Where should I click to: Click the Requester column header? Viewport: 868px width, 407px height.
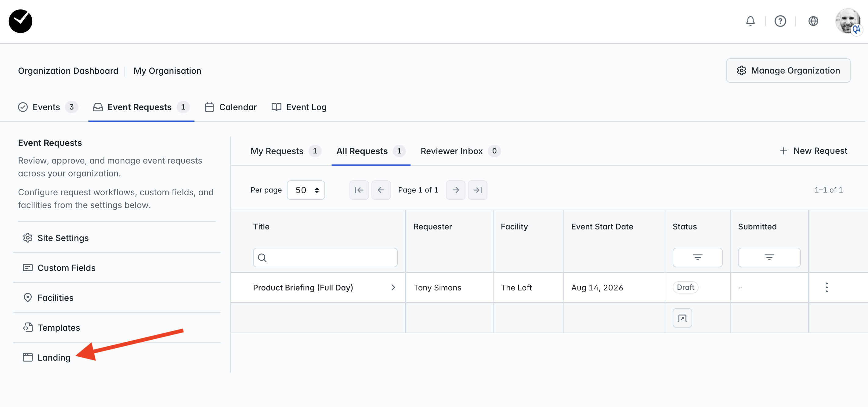(x=432, y=227)
